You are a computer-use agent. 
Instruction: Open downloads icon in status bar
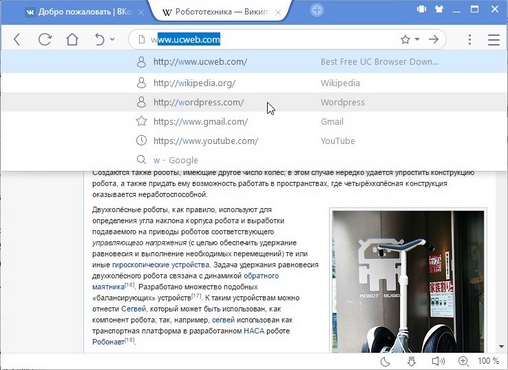click(x=411, y=361)
